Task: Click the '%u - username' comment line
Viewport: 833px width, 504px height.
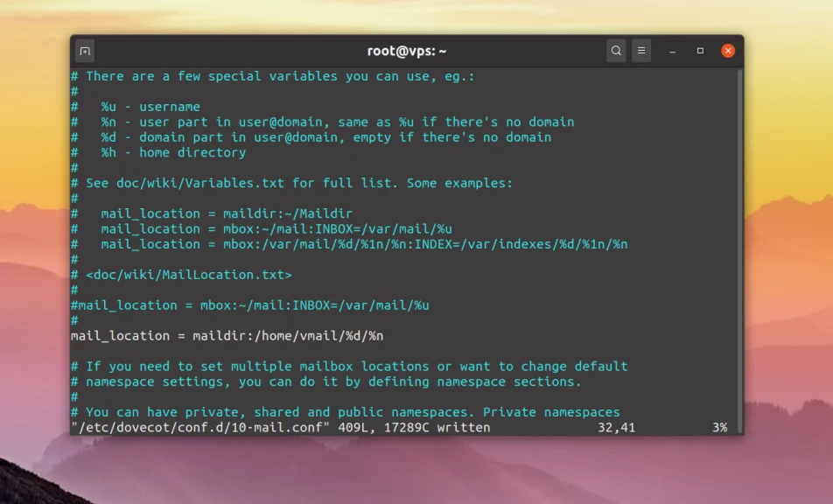Action: pos(136,107)
